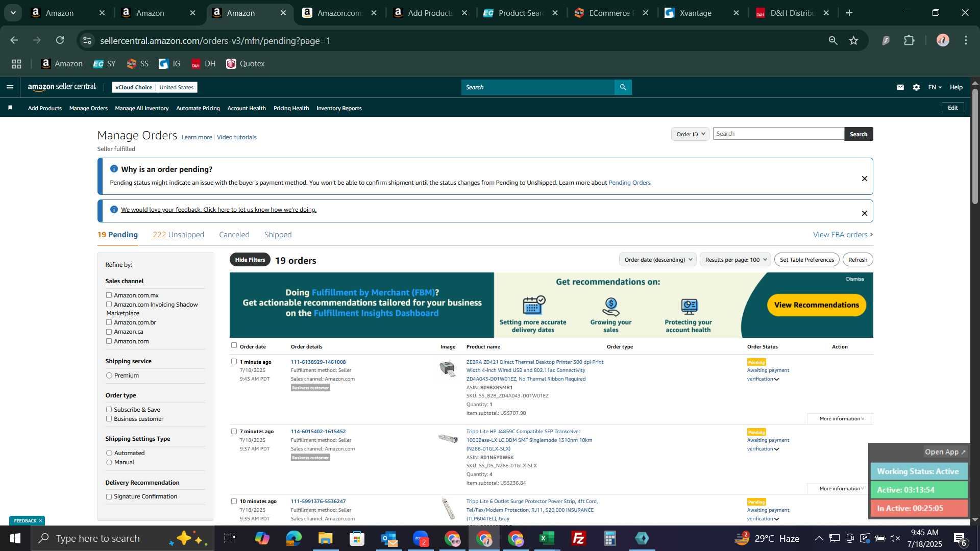Screen dimensions: 980x551
Task: Switch to the Shipped orders tab
Action: tap(278, 235)
